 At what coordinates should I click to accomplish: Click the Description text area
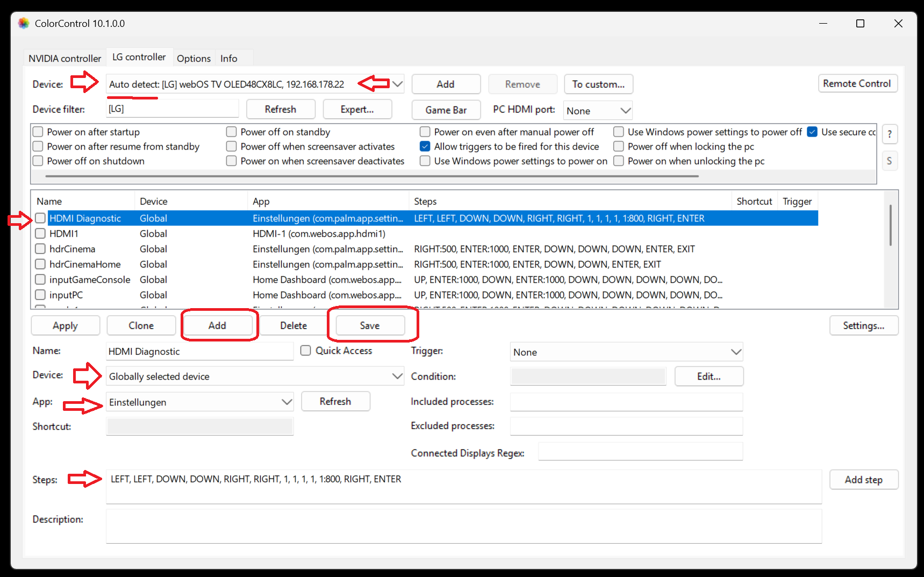(464, 526)
